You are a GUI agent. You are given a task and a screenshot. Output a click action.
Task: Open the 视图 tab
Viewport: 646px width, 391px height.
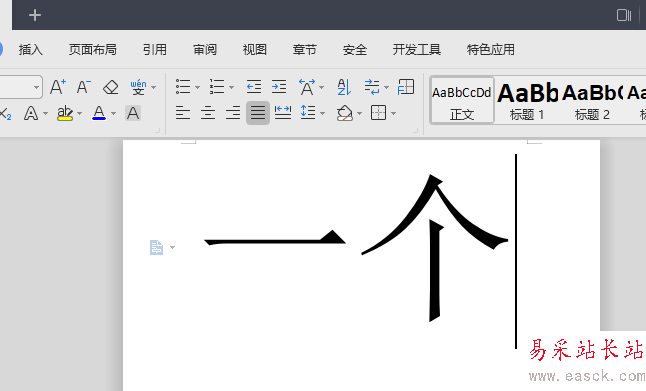tap(255, 50)
